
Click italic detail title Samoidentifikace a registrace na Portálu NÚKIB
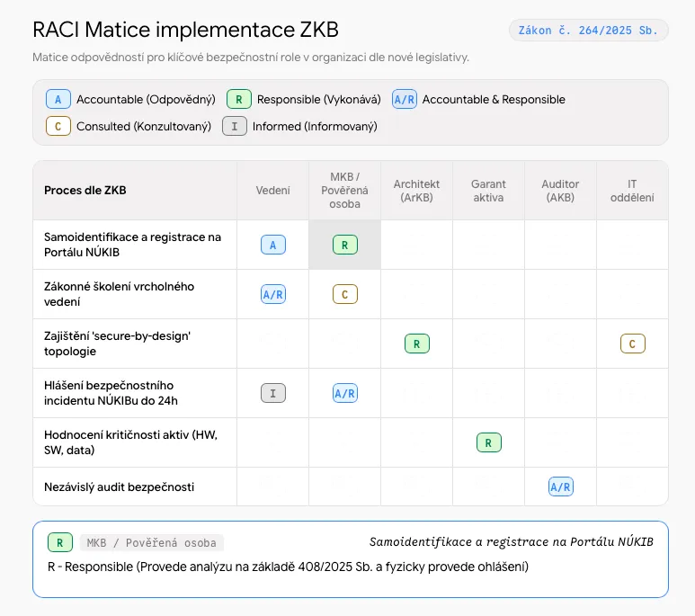[x=512, y=542]
